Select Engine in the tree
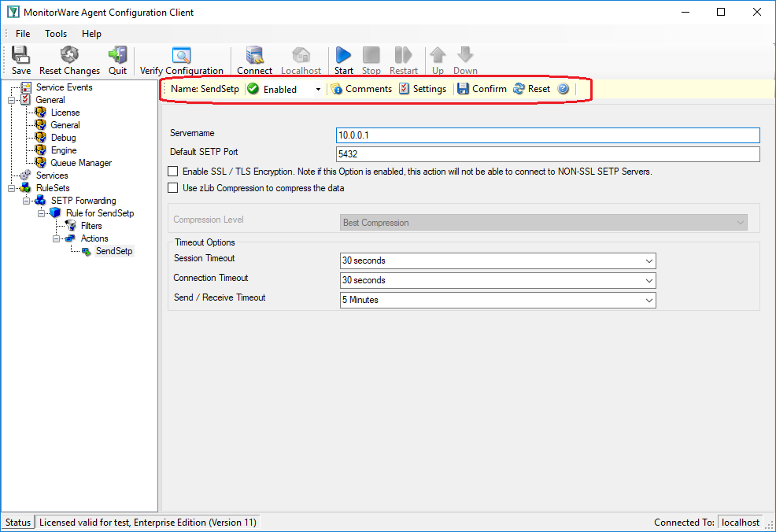Image resolution: width=776 pixels, height=532 pixels. click(x=64, y=150)
